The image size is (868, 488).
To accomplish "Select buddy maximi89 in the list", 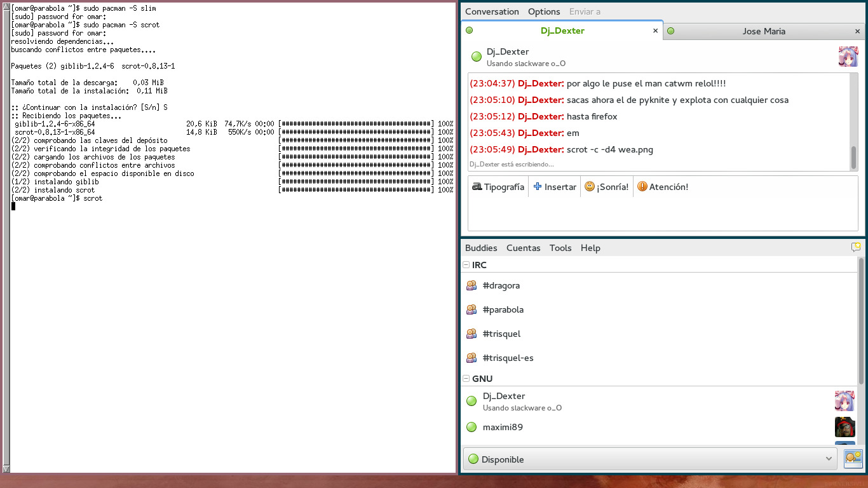I will 659,427.
